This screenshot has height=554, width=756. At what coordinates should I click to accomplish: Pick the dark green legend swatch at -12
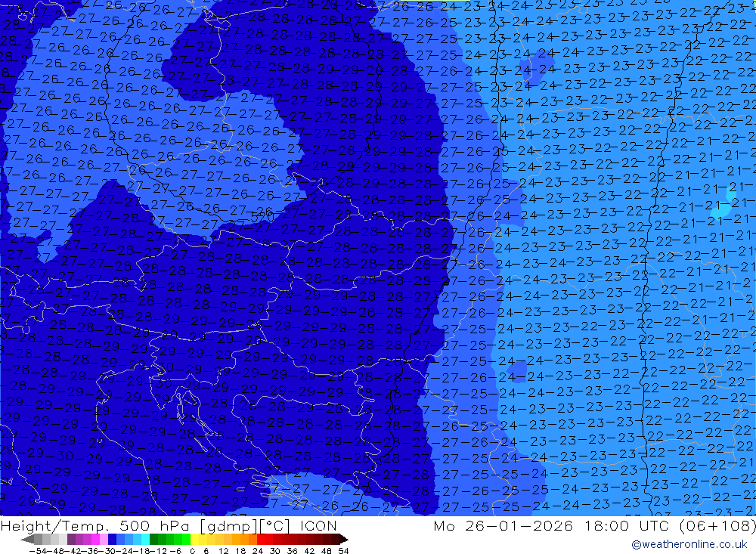pos(153,540)
